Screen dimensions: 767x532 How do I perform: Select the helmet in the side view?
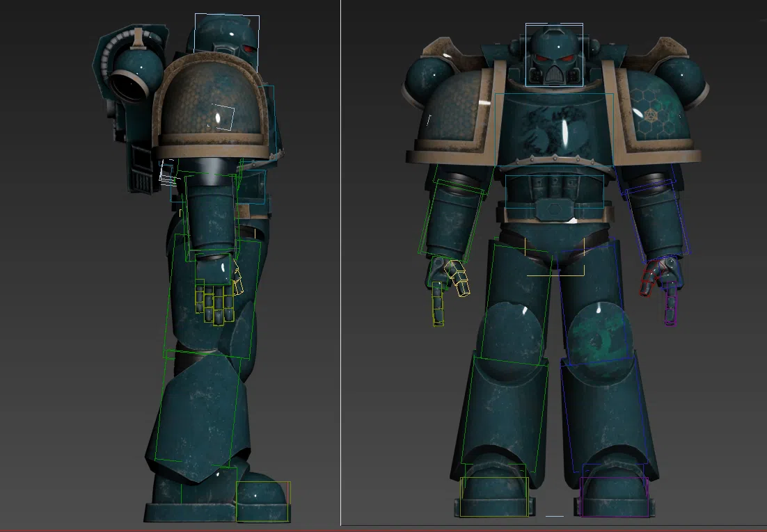(224, 40)
